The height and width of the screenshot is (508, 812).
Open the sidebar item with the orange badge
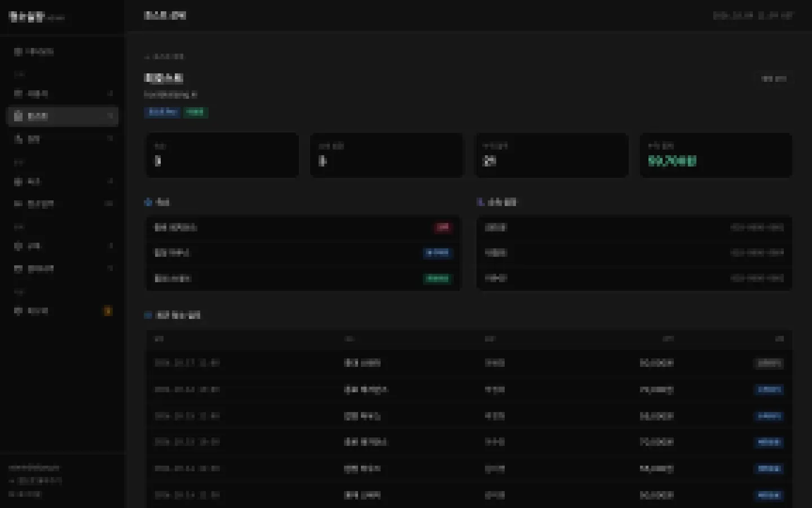coord(63,310)
